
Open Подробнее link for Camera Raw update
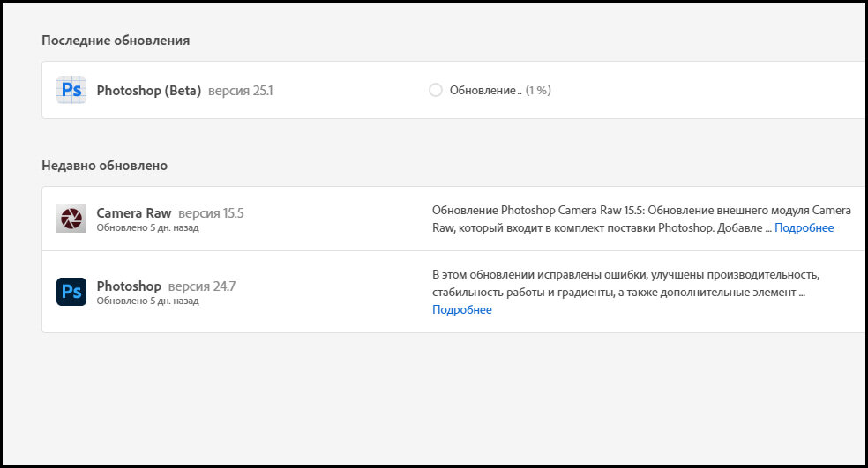[x=804, y=228]
